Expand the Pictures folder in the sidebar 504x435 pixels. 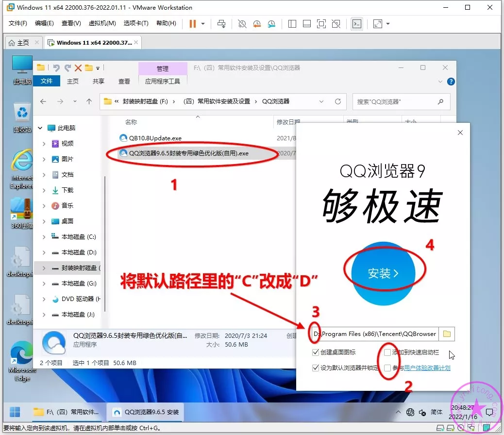point(44,159)
